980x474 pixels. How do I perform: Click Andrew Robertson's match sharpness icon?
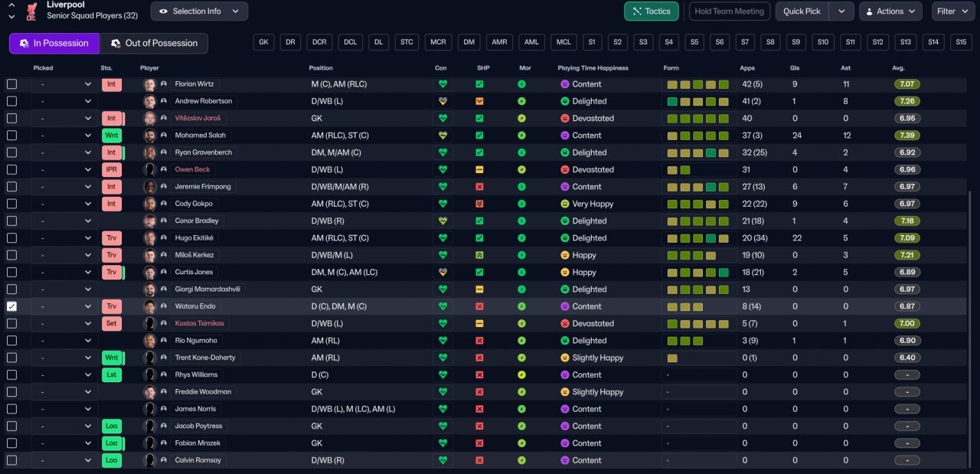coord(479,101)
